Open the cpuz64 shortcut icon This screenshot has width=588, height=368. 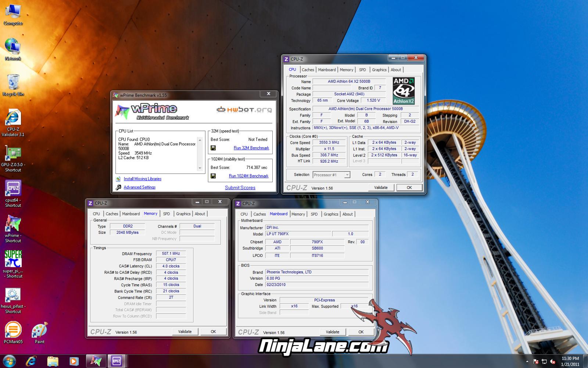pos(13,194)
